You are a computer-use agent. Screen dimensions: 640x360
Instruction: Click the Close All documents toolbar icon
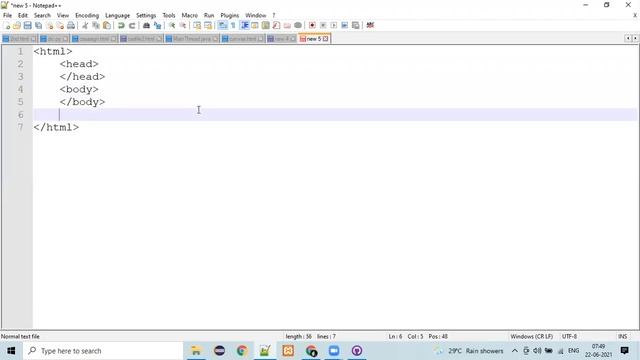point(60,25)
